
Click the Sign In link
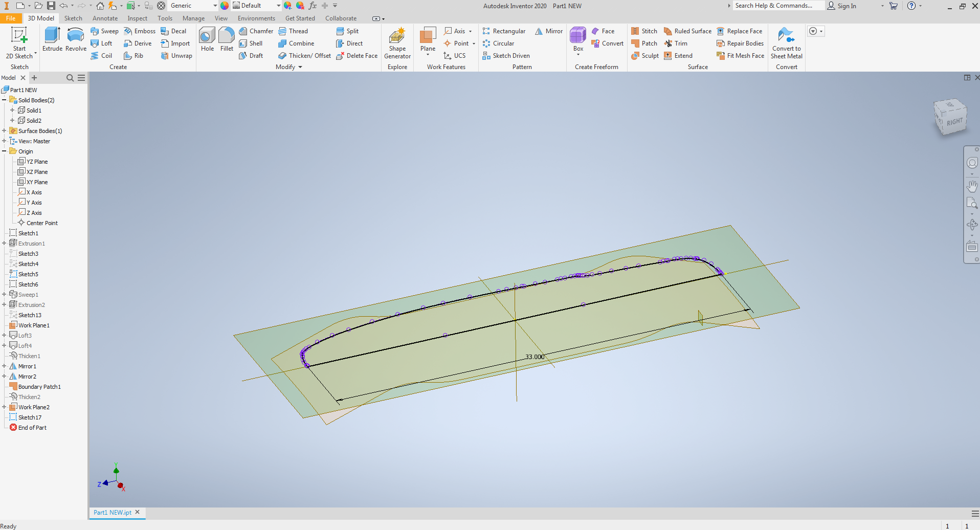point(847,6)
